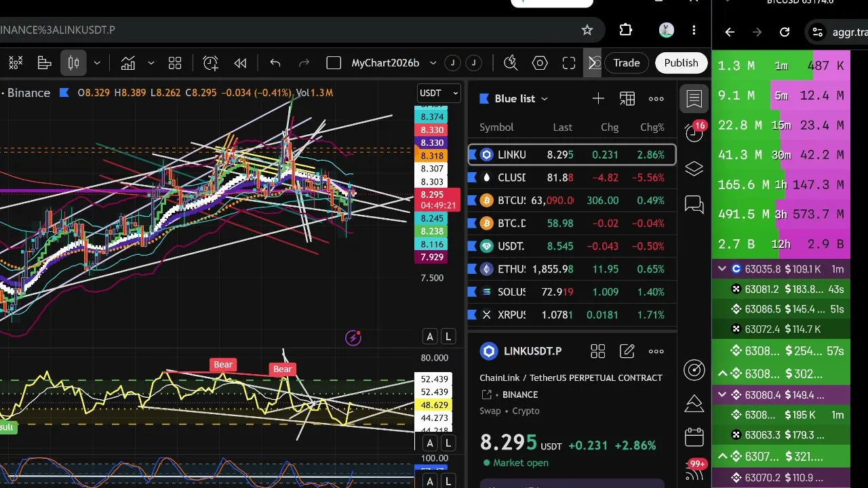Click grid icon beside LINKUSDT.P details
The width and height of the screenshot is (868, 488).
point(597,351)
